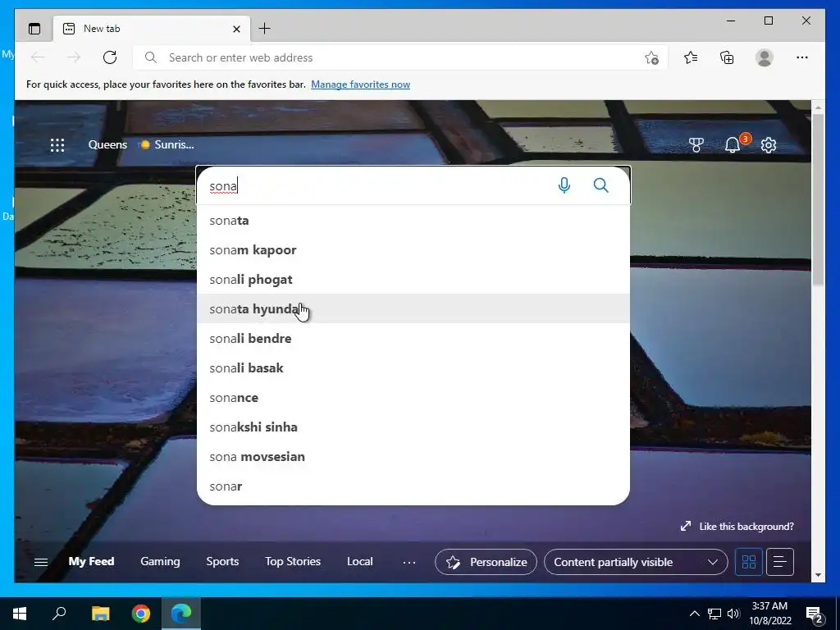Click the browser back arrow
The width and height of the screenshot is (840, 630).
[38, 57]
